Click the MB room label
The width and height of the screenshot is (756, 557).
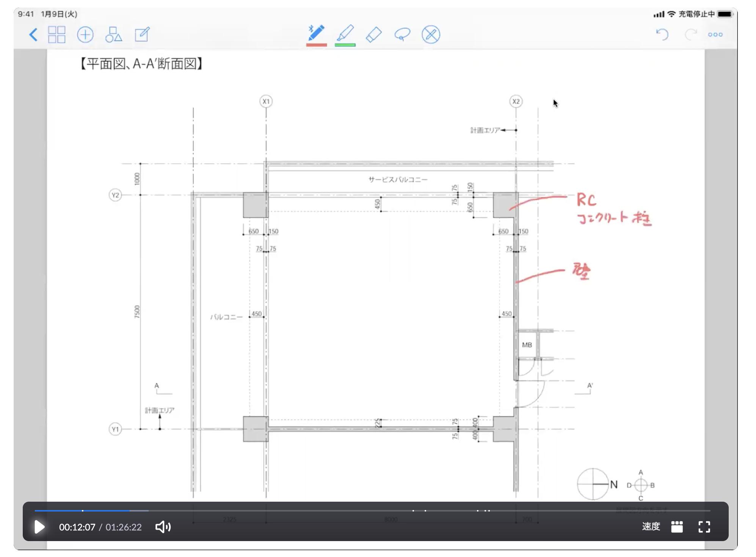[527, 345]
